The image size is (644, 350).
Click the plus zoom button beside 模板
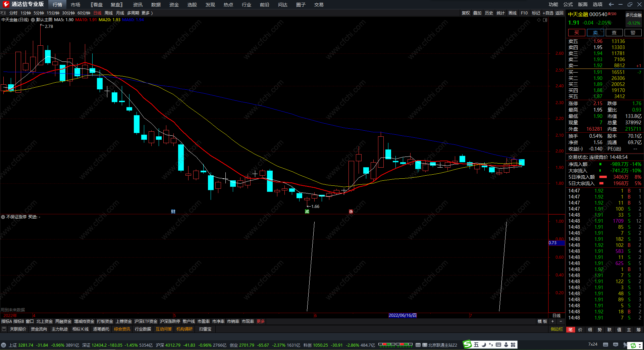pyautogui.click(x=553, y=321)
